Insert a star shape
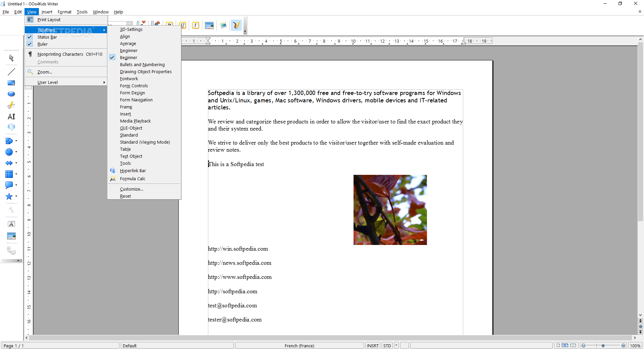 click(9, 196)
